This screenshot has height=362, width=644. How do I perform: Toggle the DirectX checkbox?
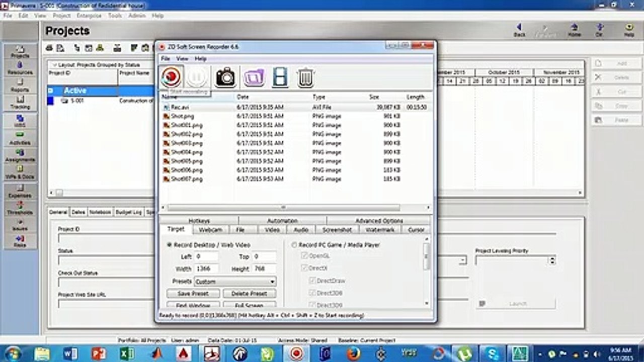click(304, 268)
